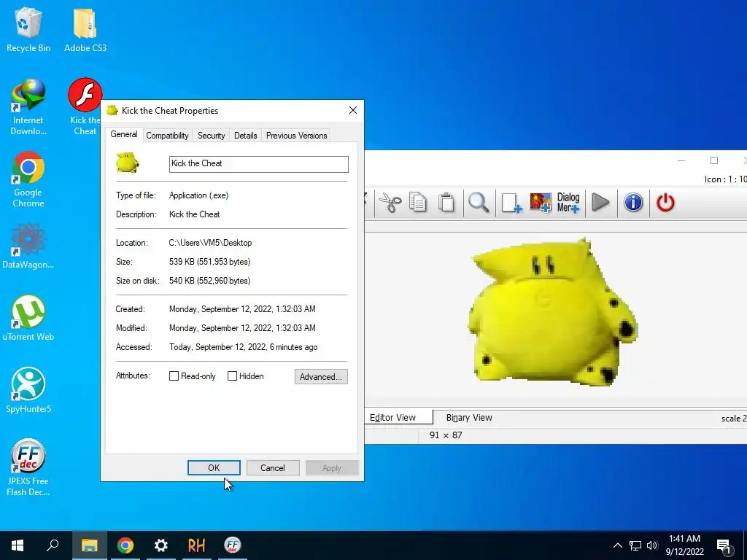Viewport: 747px width, 560px height.
Task: Click the greyed Apply button
Action: [x=332, y=468]
